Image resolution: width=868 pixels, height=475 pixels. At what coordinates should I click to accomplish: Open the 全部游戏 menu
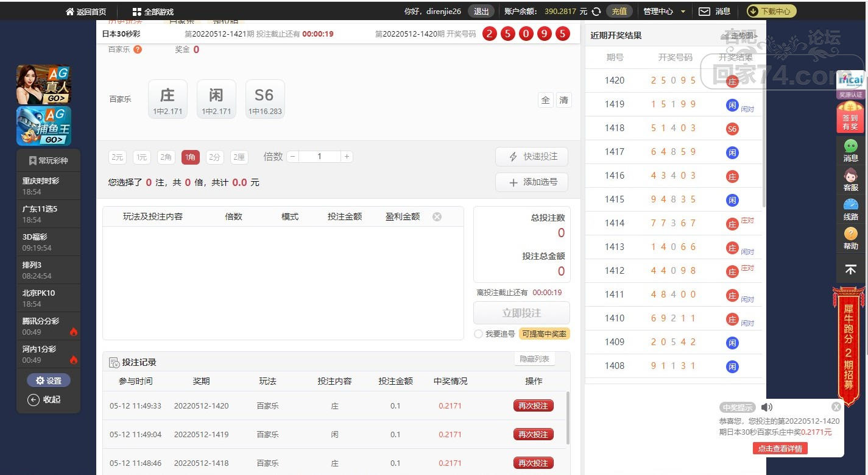coord(153,12)
